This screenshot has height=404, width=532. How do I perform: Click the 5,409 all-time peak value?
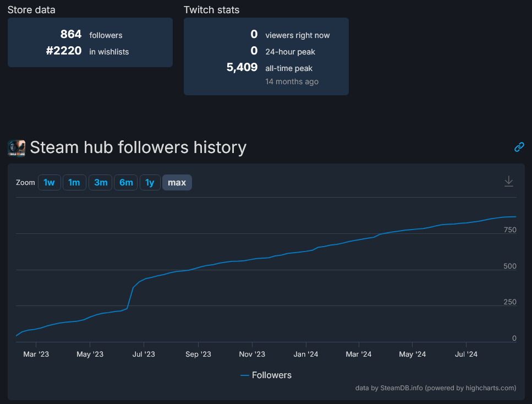[x=242, y=68]
